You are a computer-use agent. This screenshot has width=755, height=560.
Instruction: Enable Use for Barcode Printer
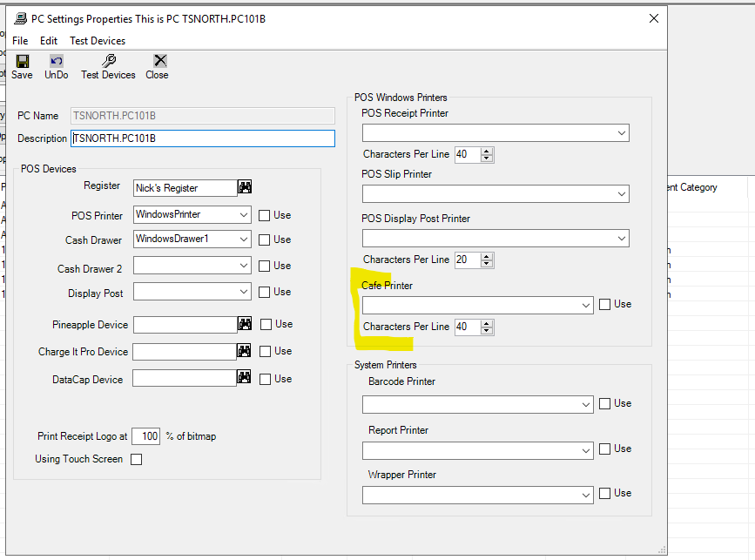coord(604,403)
